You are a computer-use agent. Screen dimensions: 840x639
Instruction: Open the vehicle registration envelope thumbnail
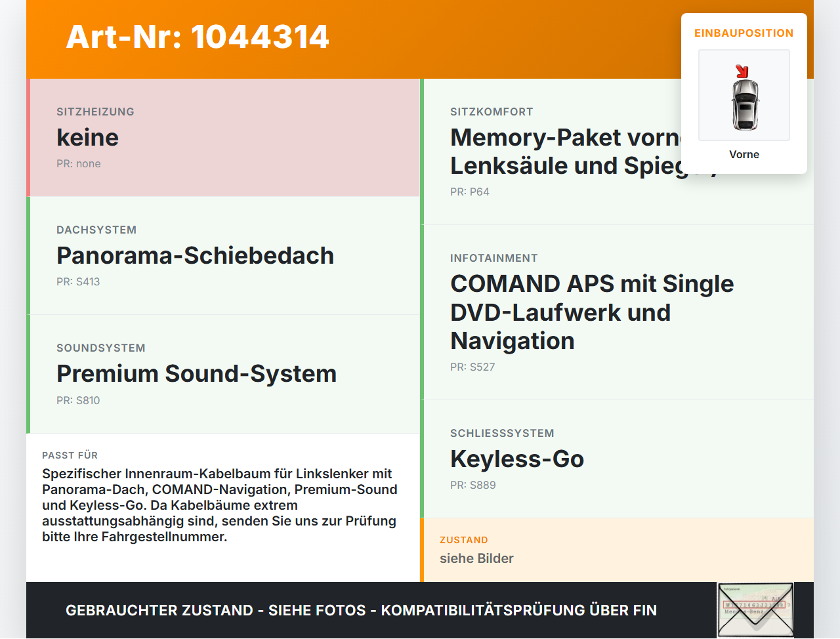tap(755, 610)
